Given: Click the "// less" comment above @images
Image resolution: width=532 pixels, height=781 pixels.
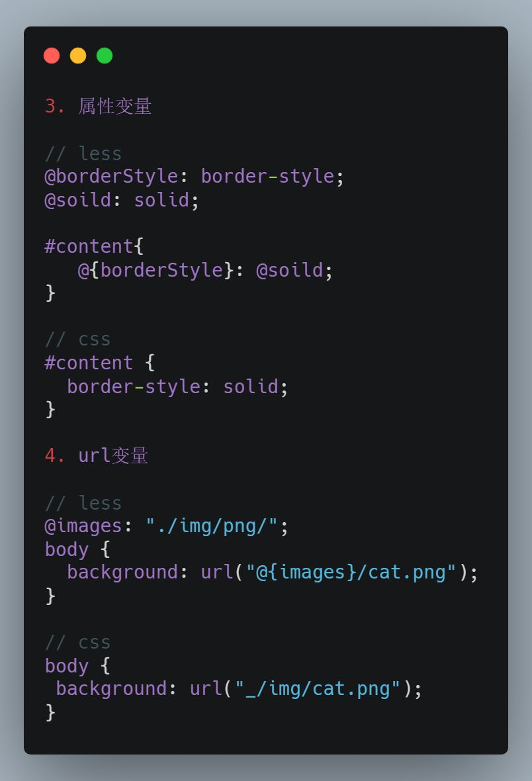Looking at the screenshot, I should [x=83, y=503].
